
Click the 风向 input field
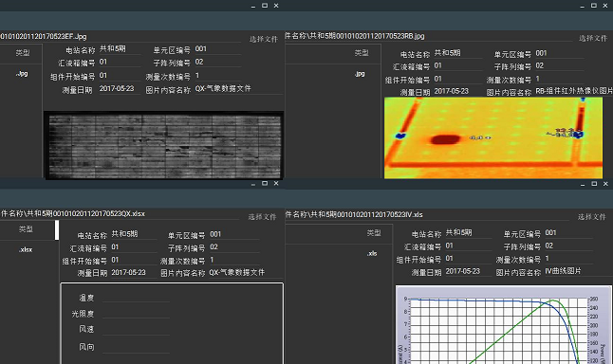136,347
